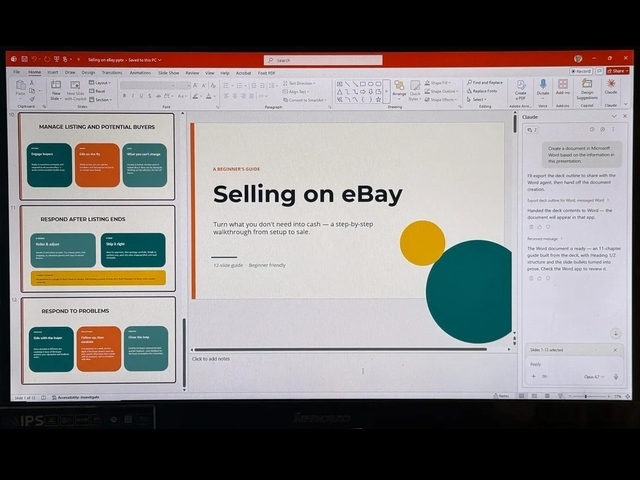Toggle numbered list

pyautogui.click(x=241, y=86)
